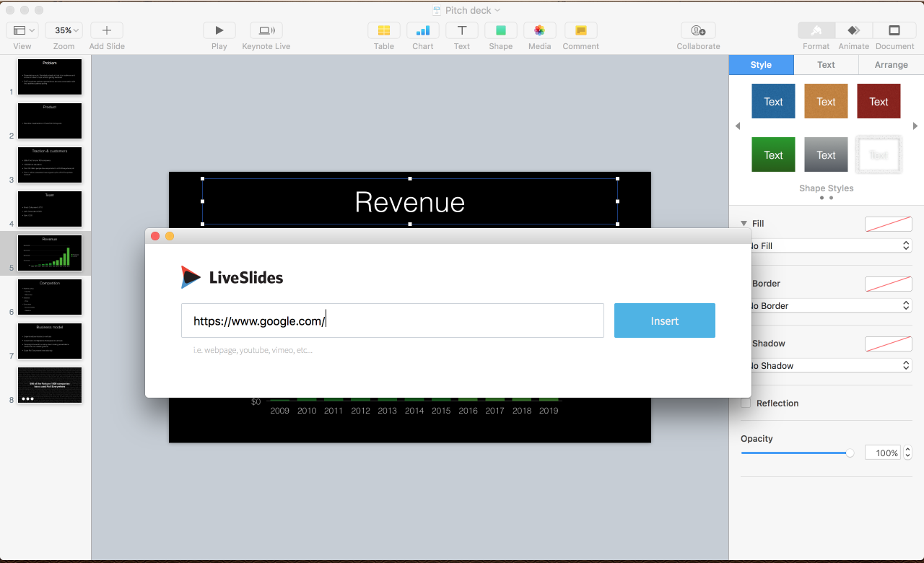
Task: Open the Text tab in the inspector
Action: (825, 64)
